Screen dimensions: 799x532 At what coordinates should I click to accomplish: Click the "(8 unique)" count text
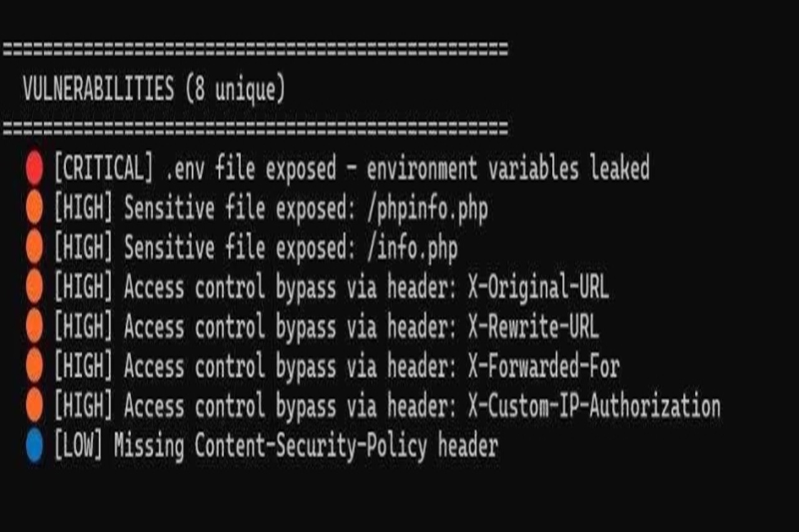235,90
